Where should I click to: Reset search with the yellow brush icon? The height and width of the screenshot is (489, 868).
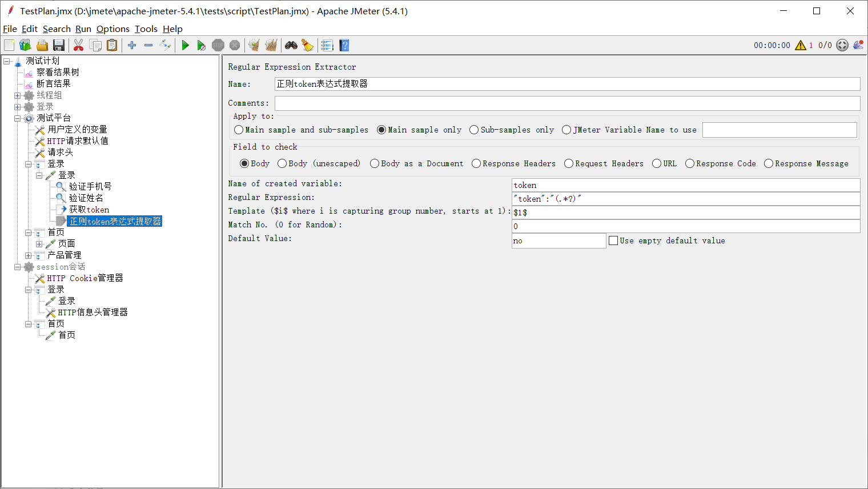pos(308,45)
